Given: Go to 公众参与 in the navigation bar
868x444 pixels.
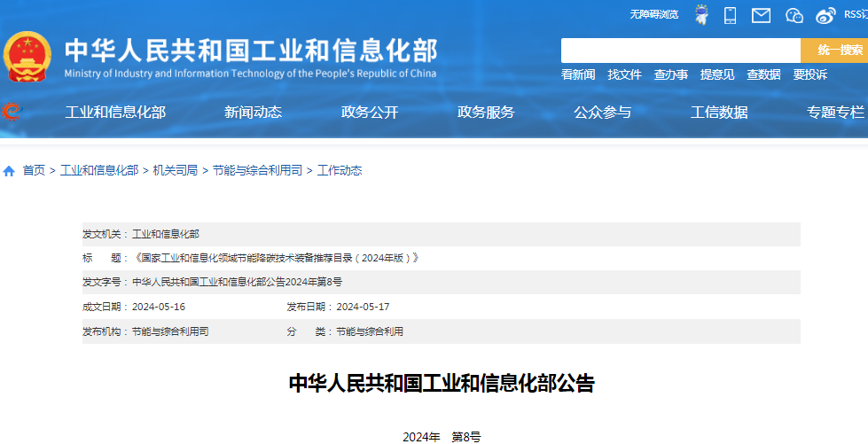Looking at the screenshot, I should tap(602, 112).
